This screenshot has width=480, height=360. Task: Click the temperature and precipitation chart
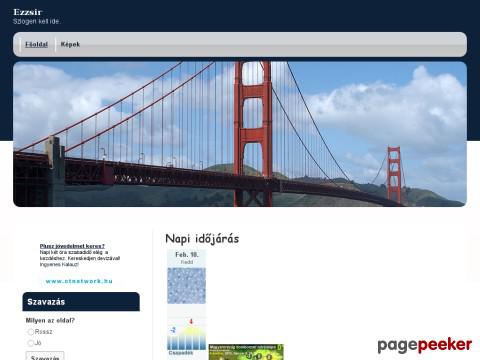point(187,334)
